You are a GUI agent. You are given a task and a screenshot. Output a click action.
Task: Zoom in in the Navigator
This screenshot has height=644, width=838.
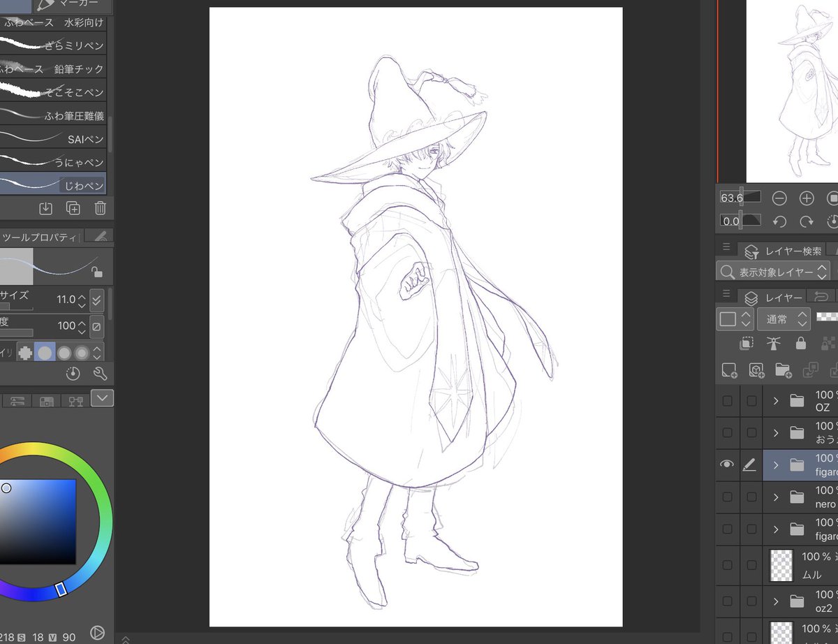tap(807, 198)
